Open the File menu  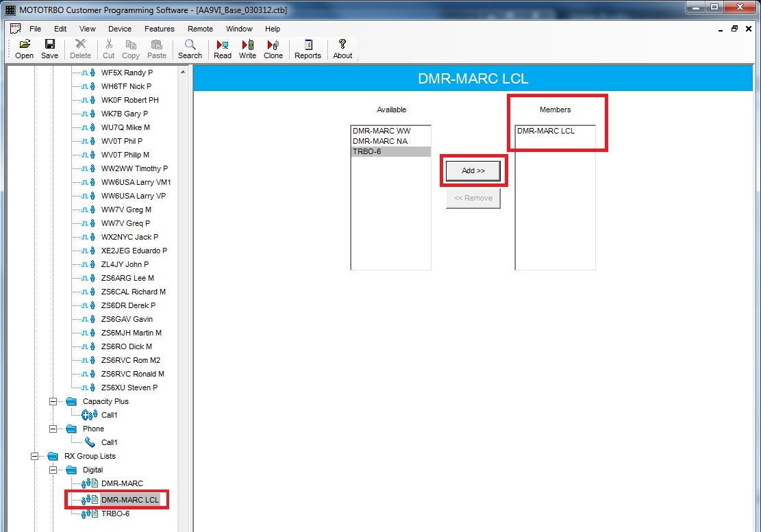pos(35,29)
